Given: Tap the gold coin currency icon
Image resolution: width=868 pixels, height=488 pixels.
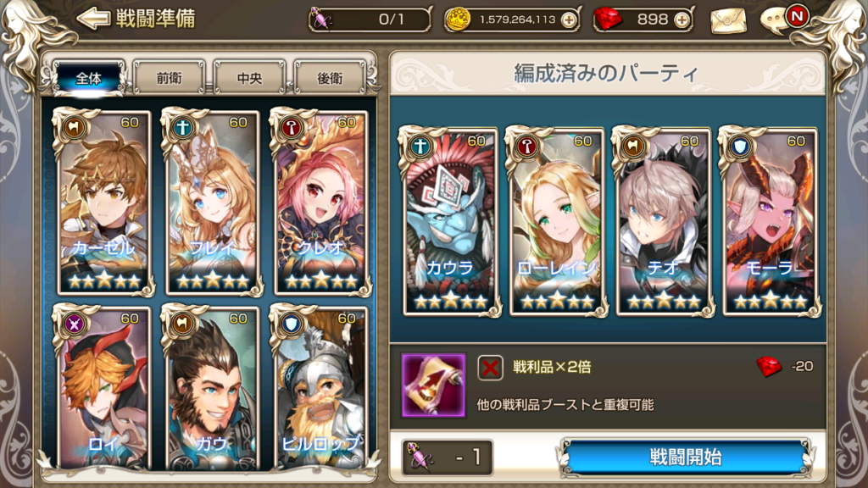Looking at the screenshot, I should click(458, 20).
